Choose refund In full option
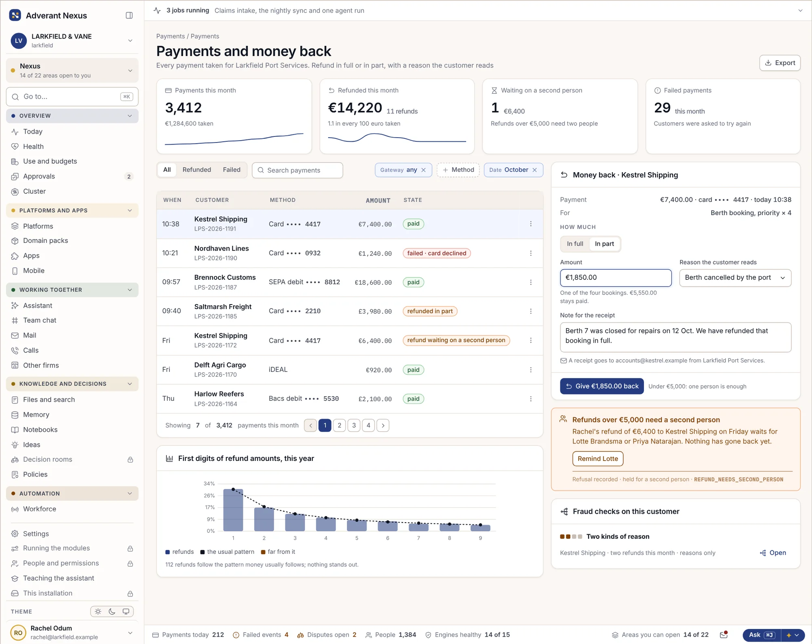This screenshot has width=812, height=644. point(575,244)
